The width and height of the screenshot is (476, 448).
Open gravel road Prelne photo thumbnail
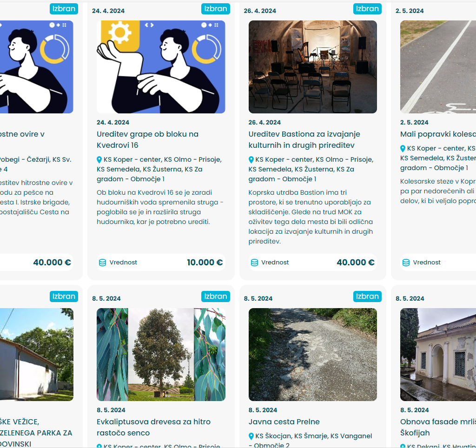point(313,355)
